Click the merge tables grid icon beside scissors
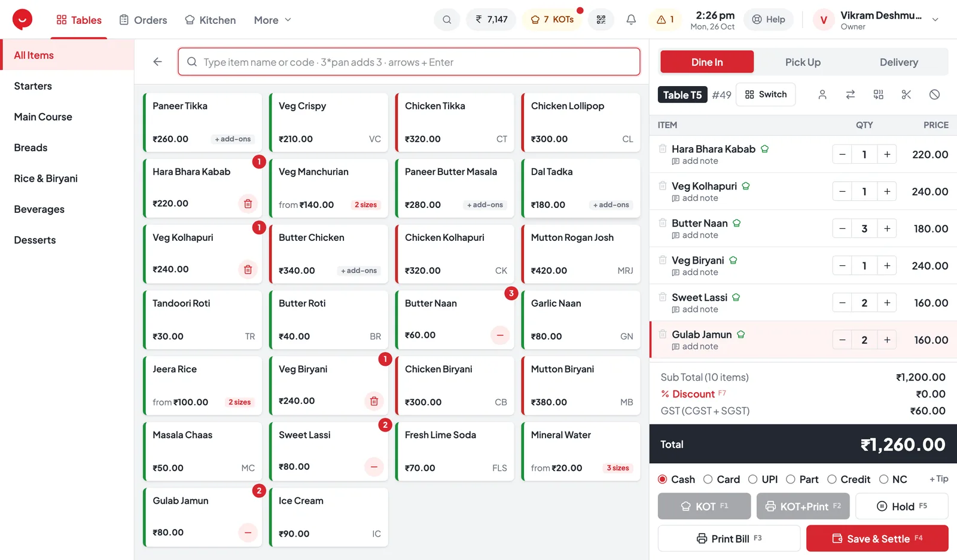Screen dimensions: 957x560 point(878,94)
